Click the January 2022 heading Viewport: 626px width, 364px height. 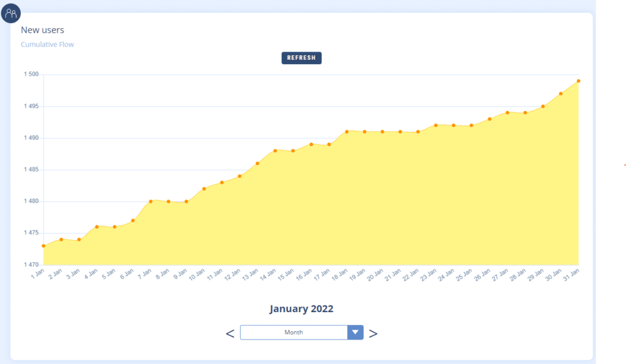click(x=301, y=308)
